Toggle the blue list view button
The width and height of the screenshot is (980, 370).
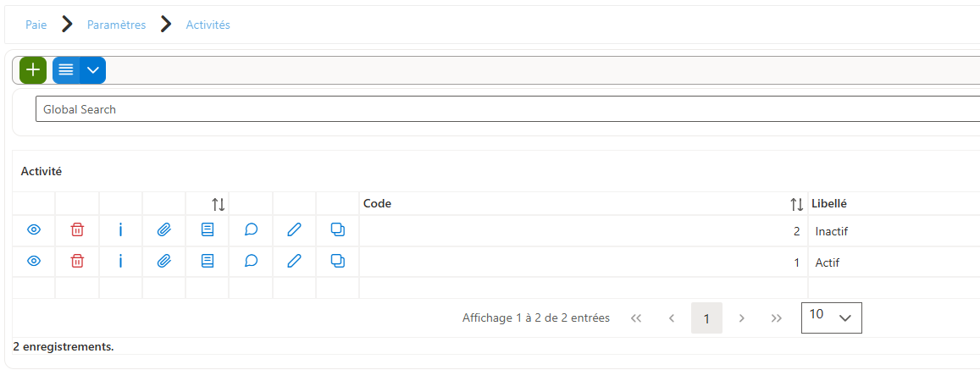(x=65, y=70)
